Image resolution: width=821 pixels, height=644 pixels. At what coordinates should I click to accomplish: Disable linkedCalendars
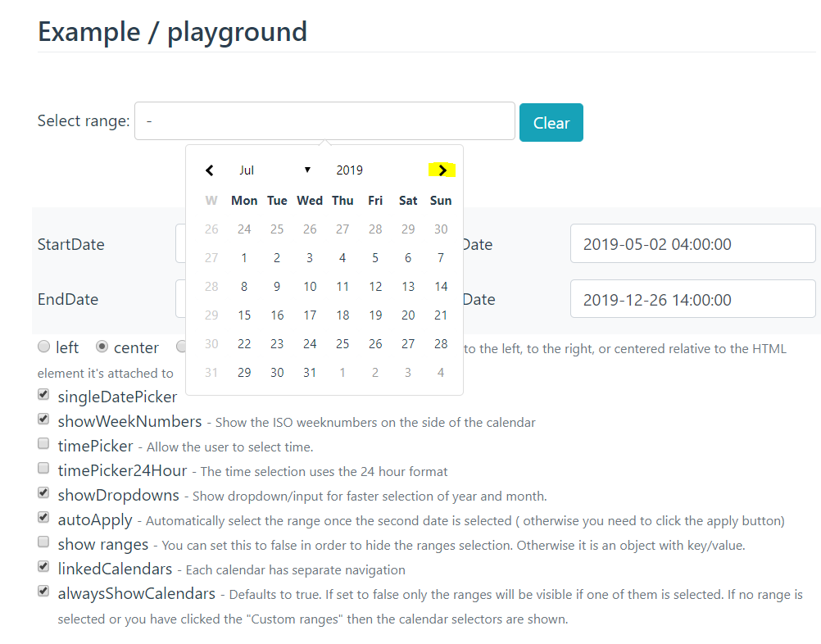click(x=43, y=566)
